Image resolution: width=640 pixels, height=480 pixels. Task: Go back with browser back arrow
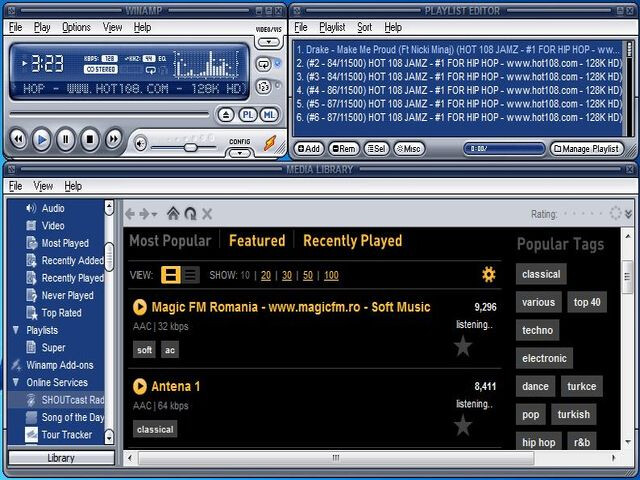130,214
